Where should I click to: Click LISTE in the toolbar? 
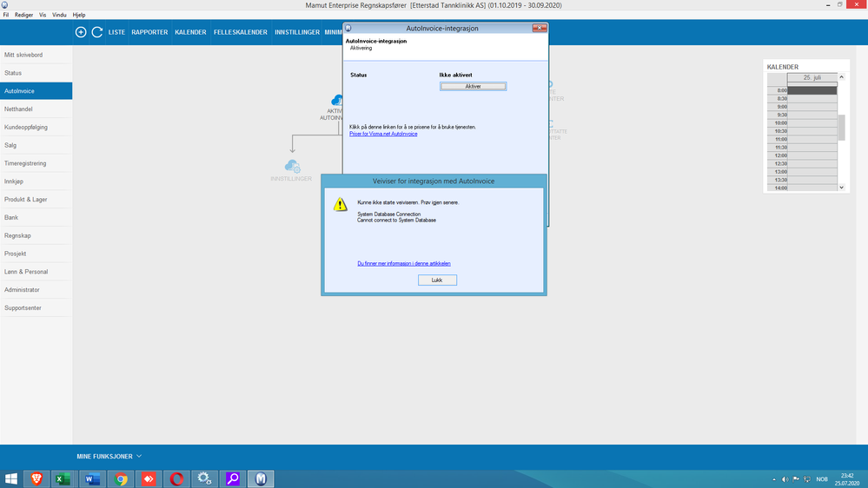coord(116,32)
